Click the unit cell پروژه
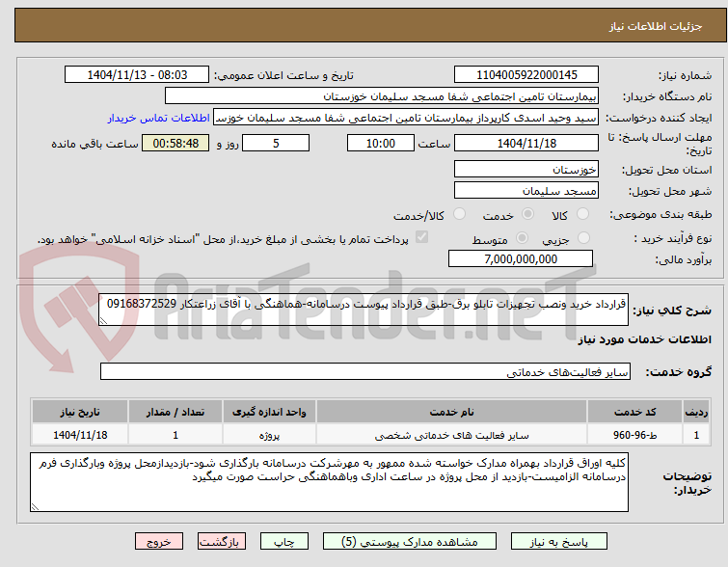The image size is (728, 567). (x=269, y=435)
